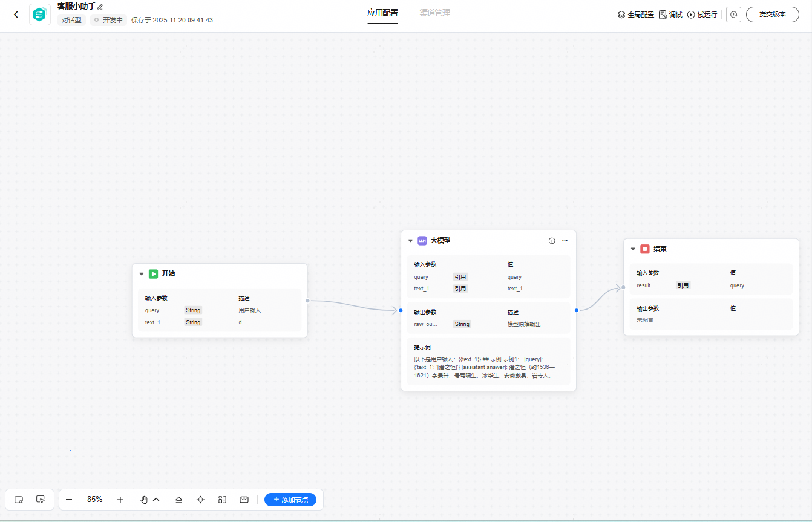Click the 提示词 text area in 大模型 node

click(488, 367)
